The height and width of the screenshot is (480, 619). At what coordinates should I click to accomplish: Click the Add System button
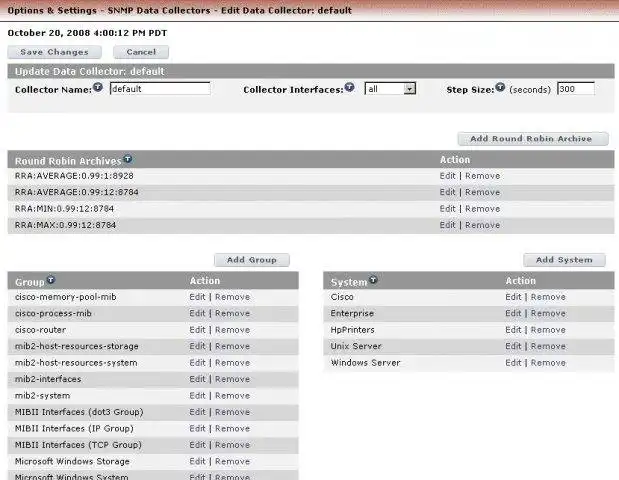pyautogui.click(x=564, y=260)
